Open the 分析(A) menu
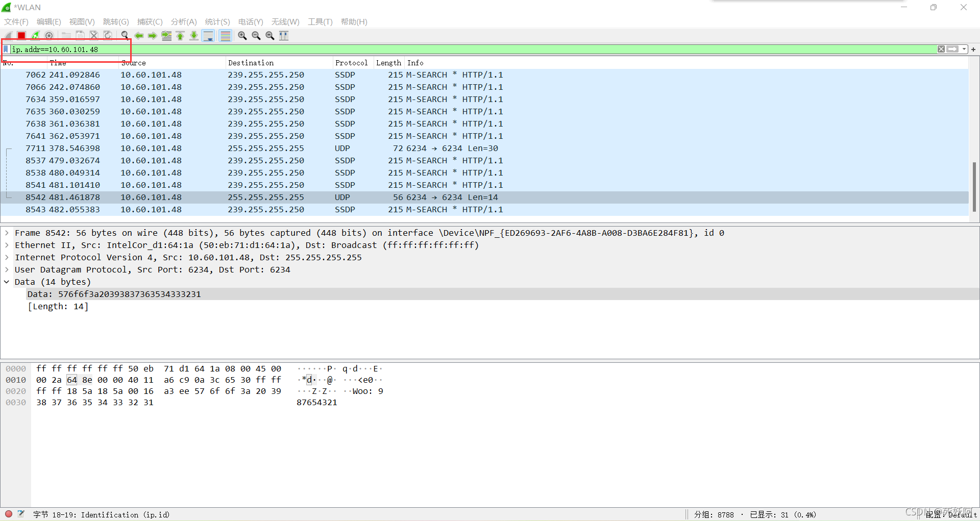The width and height of the screenshot is (980, 521). 184,21
